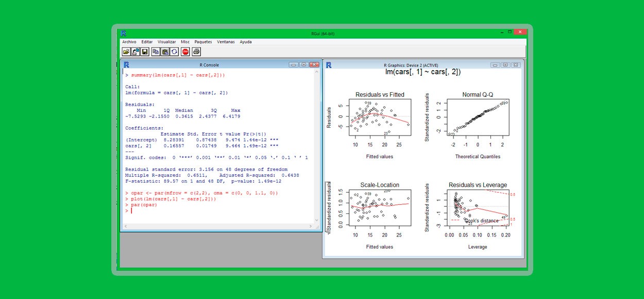Click the 'F-statistic: 89.57' output line

click(x=203, y=181)
